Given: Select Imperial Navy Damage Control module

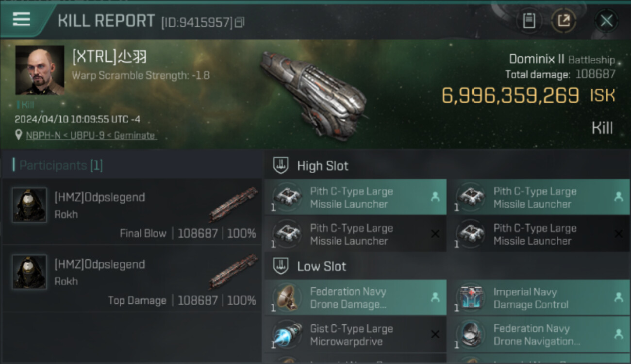Looking at the screenshot, I should 538,298.
